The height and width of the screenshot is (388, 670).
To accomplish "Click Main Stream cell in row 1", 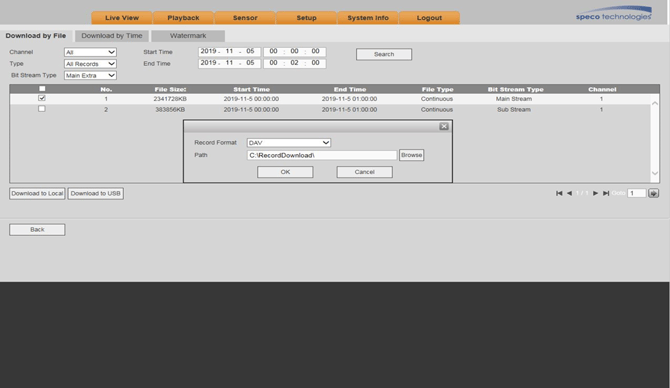I will coord(514,99).
